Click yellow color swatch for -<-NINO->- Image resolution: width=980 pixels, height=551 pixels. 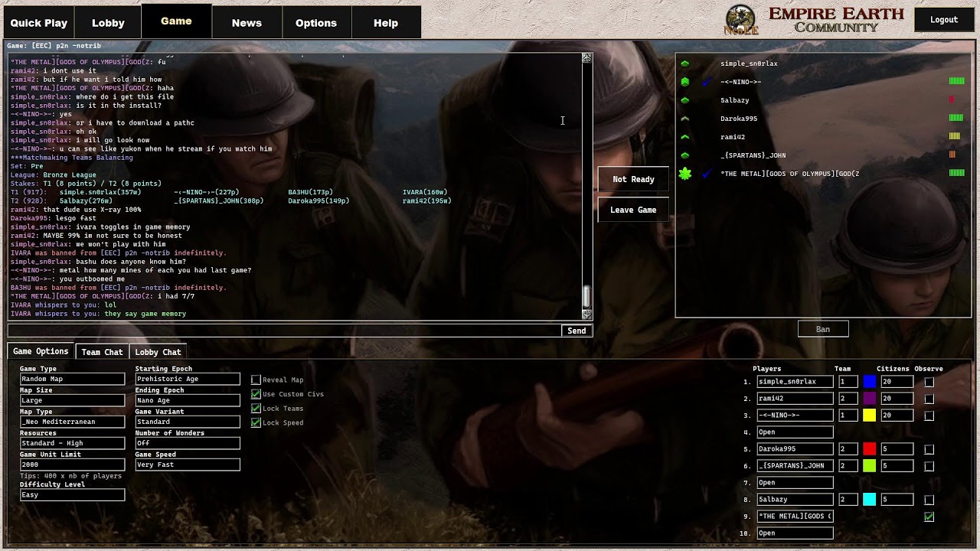click(x=870, y=416)
